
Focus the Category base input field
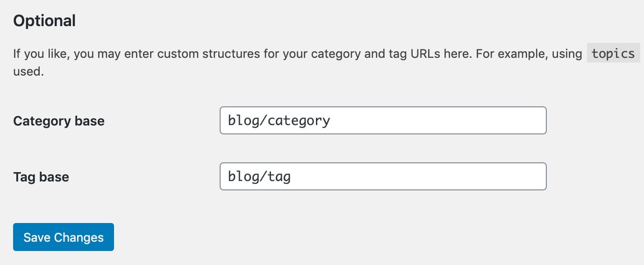[383, 120]
